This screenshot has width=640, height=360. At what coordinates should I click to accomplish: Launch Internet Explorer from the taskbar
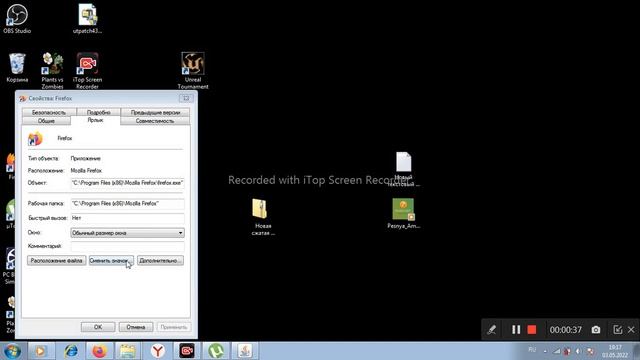click(71, 351)
